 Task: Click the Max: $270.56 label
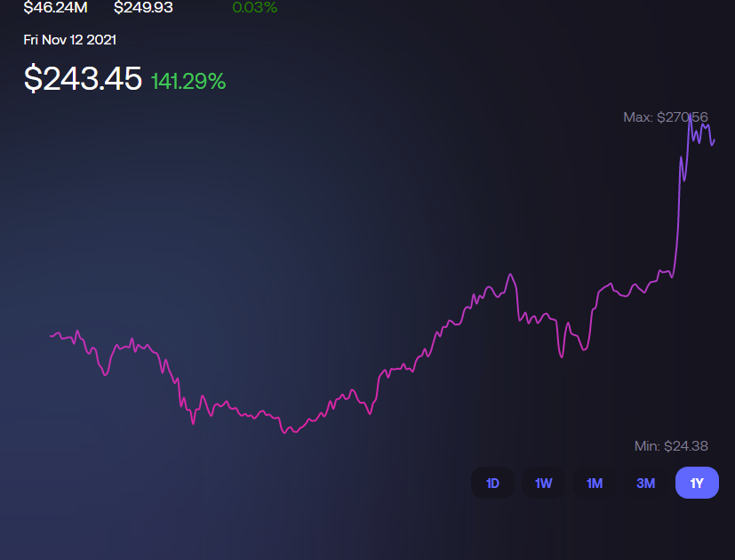[665, 117]
